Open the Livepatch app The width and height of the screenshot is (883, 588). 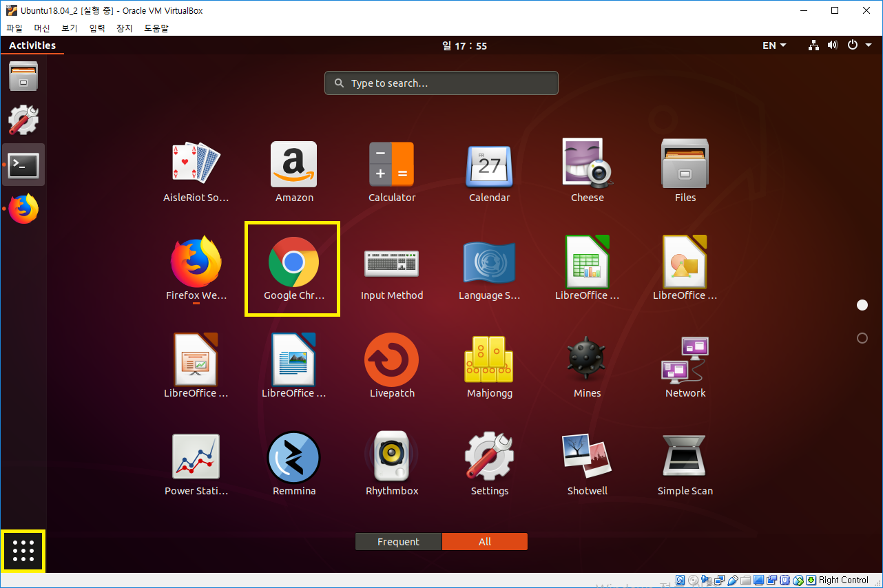coord(392,368)
